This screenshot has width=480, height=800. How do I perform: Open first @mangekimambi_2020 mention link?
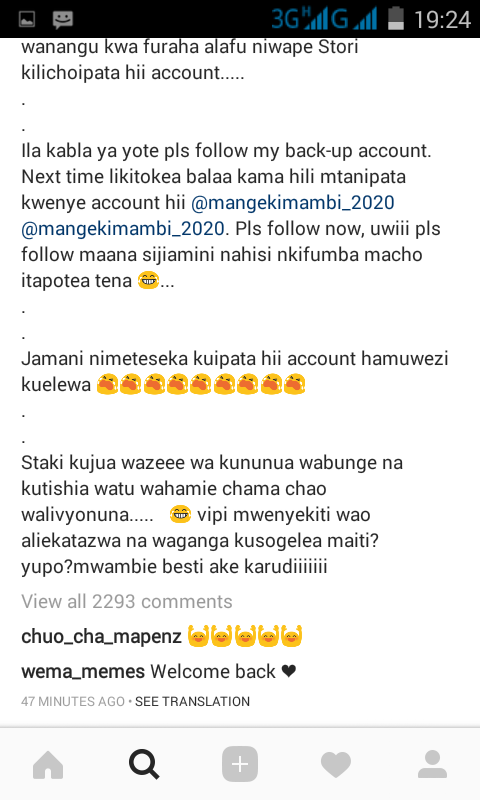coord(292,203)
